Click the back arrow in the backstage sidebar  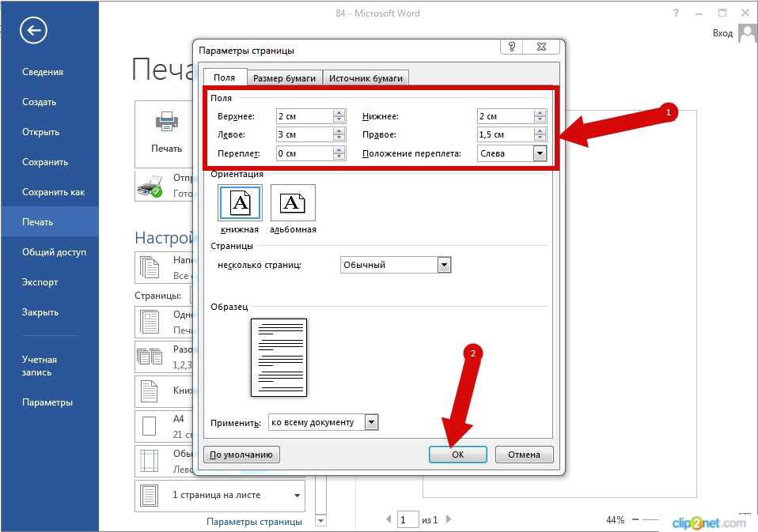(33, 30)
